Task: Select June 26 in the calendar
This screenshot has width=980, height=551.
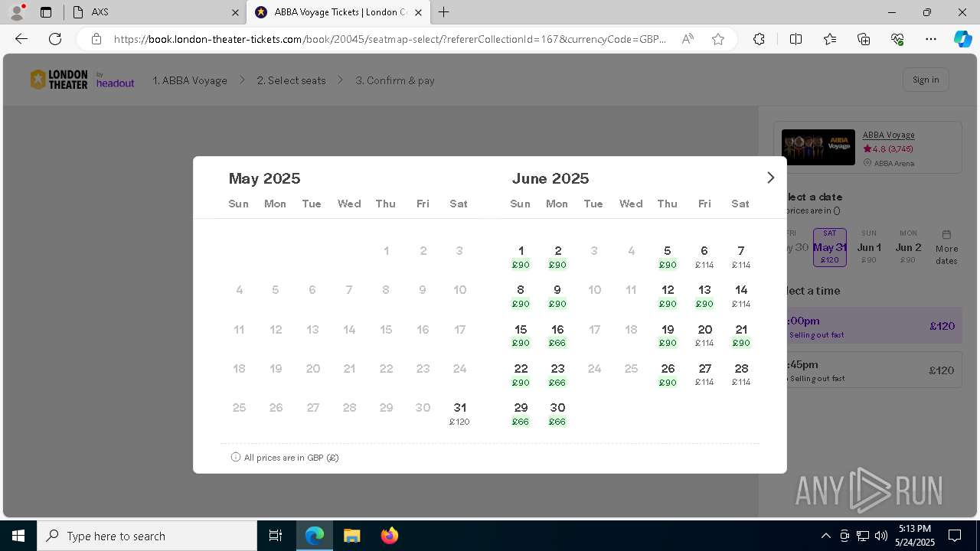Action: pyautogui.click(x=668, y=374)
